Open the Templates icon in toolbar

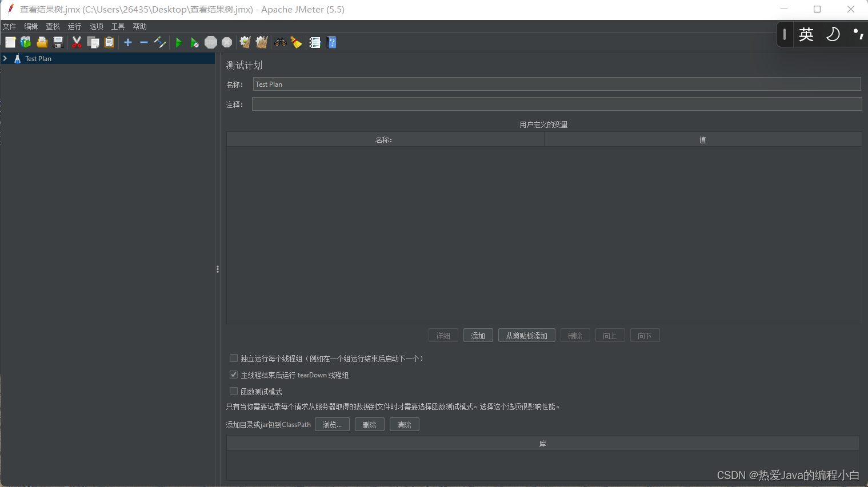tap(26, 42)
